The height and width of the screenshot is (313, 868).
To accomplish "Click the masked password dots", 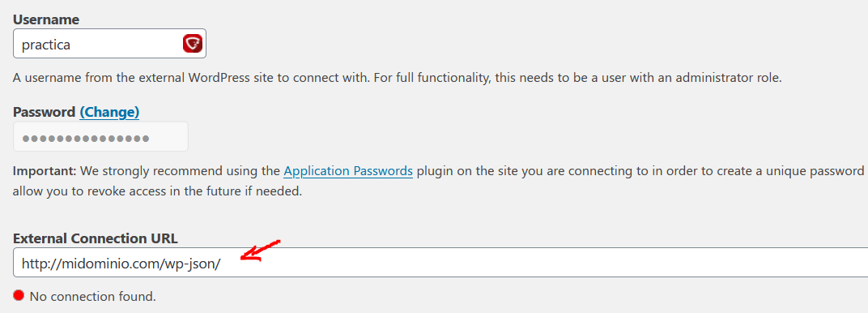I will point(86,137).
